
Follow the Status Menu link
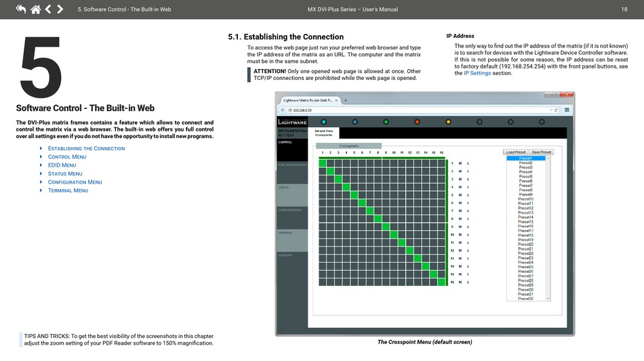click(x=65, y=173)
